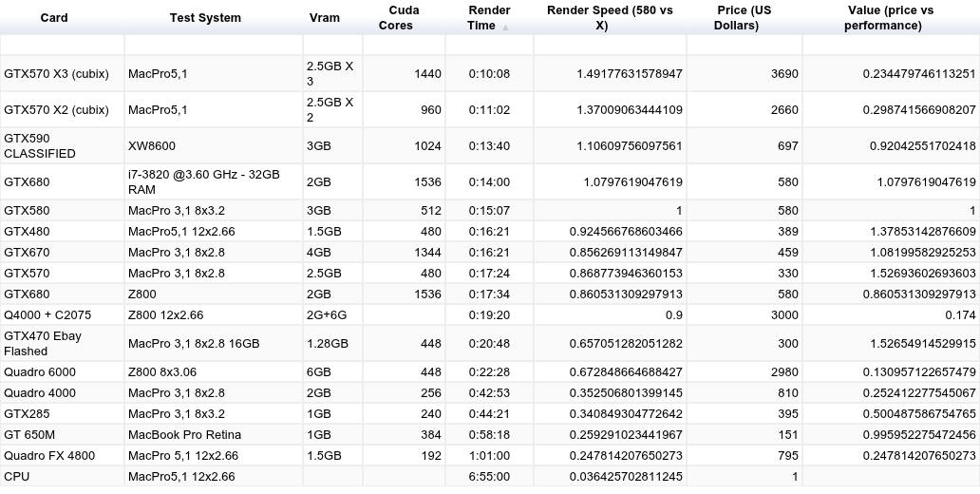This screenshot has height=494, width=980.
Task: Click the Render Time sort arrow icon
Action: pos(505,28)
